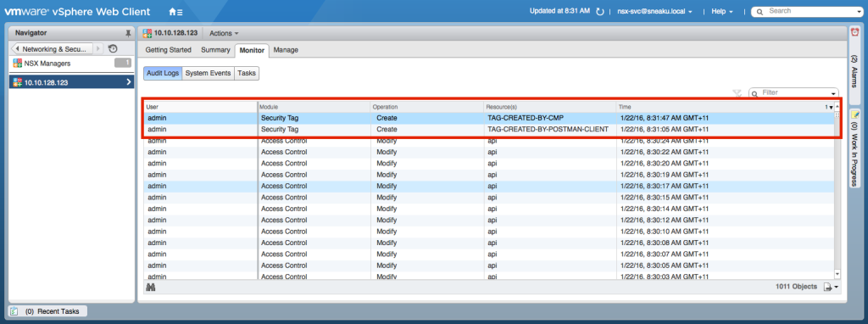Screen dimensions: 868x324
Task: Select the Audit Logs sub-tab
Action: click(163, 73)
